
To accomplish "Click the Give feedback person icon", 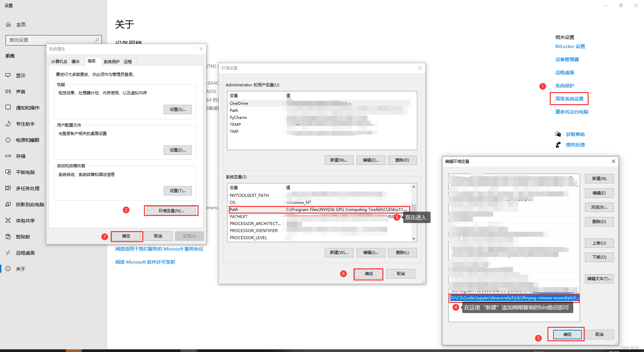I will pos(558,145).
